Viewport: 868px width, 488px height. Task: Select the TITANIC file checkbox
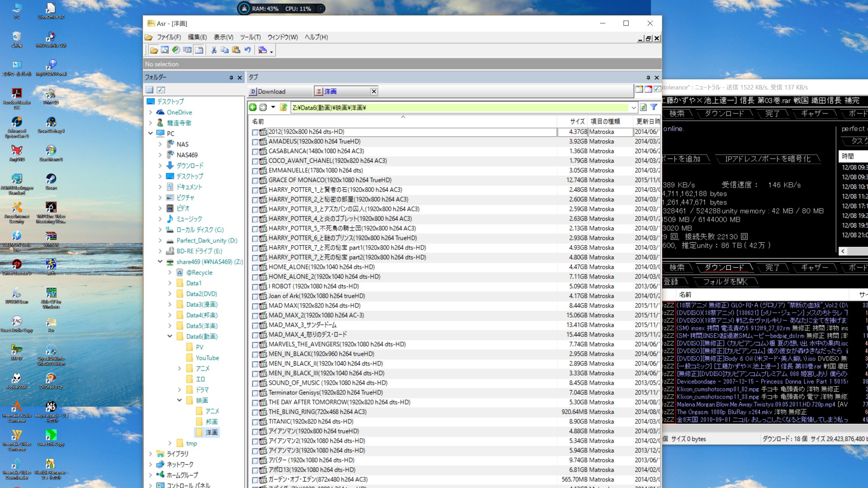(x=255, y=422)
